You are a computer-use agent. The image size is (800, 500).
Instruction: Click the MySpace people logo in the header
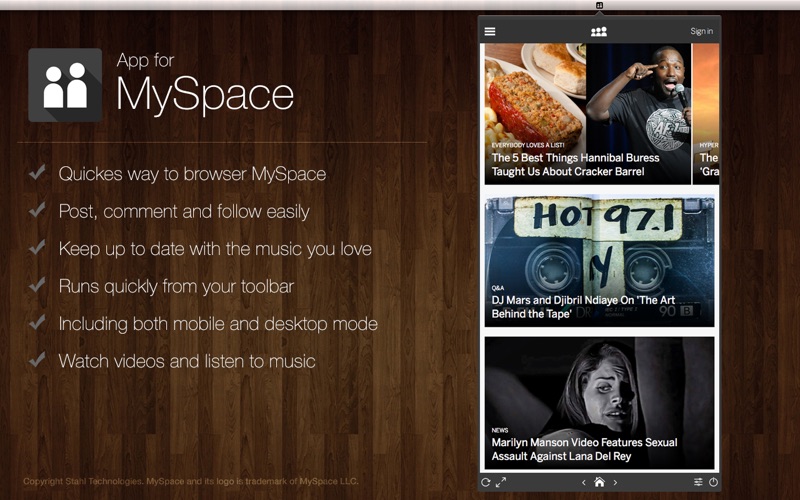(599, 32)
